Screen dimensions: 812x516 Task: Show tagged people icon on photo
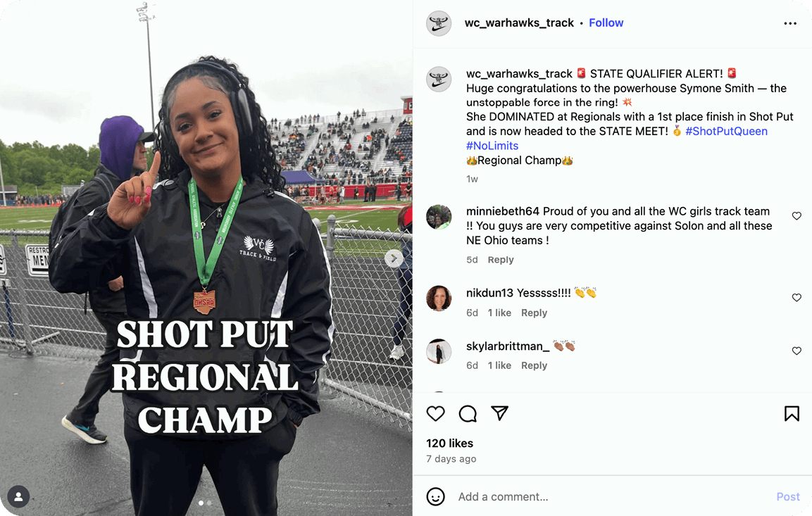coord(18,497)
